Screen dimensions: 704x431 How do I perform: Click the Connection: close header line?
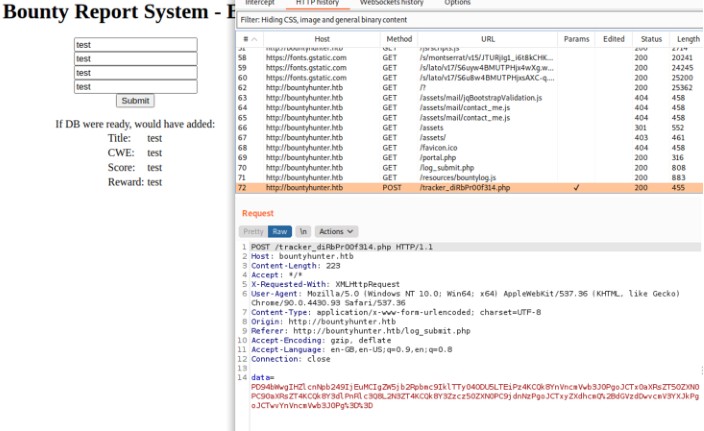click(290, 359)
